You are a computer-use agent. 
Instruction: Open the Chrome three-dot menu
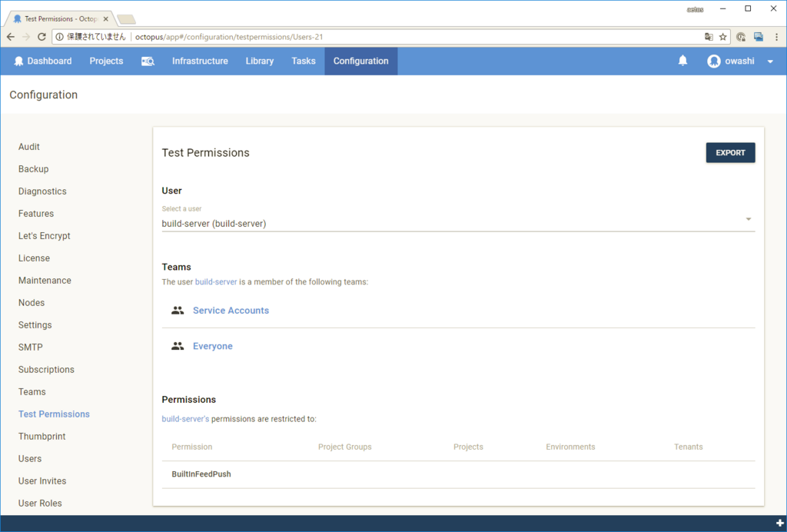click(777, 35)
